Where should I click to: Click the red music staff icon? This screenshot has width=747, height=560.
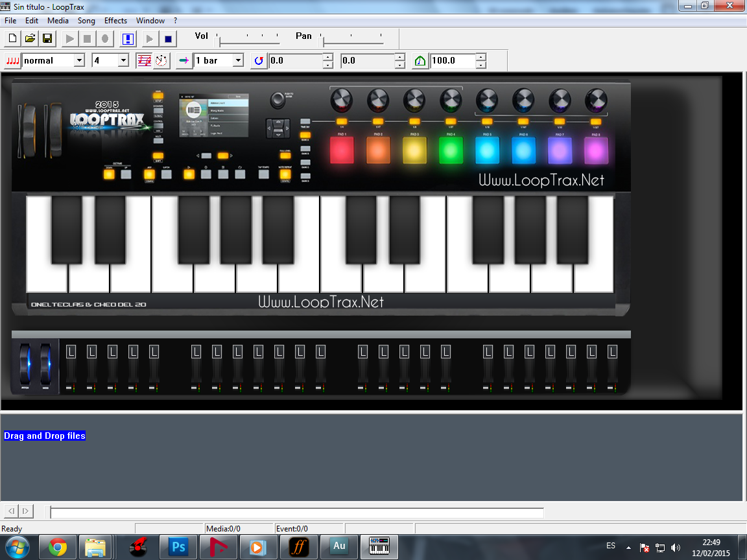tap(144, 60)
